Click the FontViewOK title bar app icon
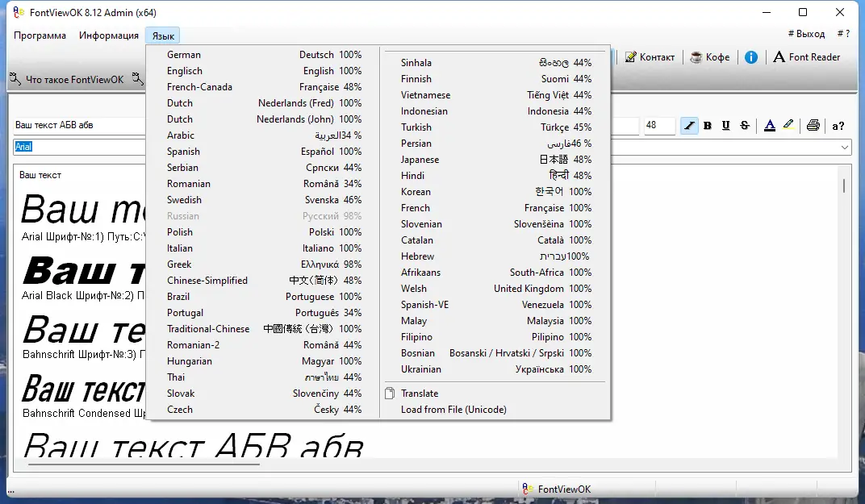The height and width of the screenshot is (504, 865). point(19,12)
